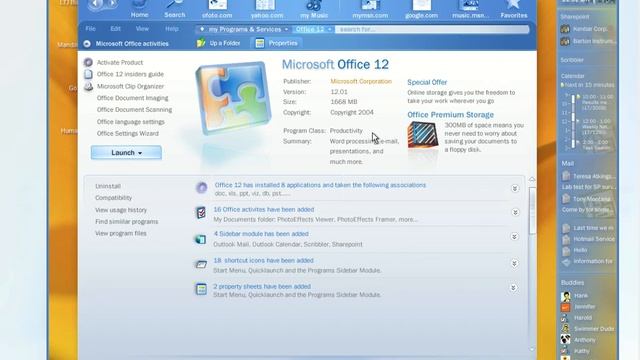Viewport: 640px width, 360px height.
Task: Open the google.com shortcut
Action: (x=422, y=5)
